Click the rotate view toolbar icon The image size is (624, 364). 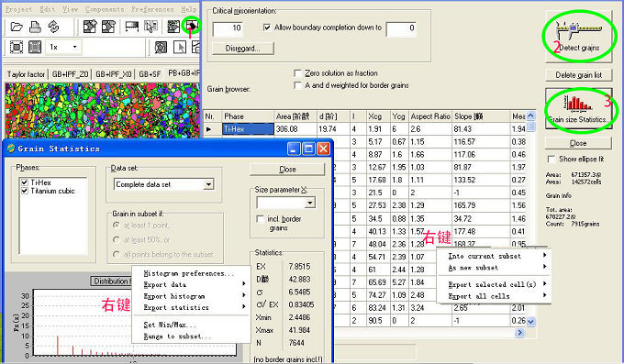[x=161, y=48]
